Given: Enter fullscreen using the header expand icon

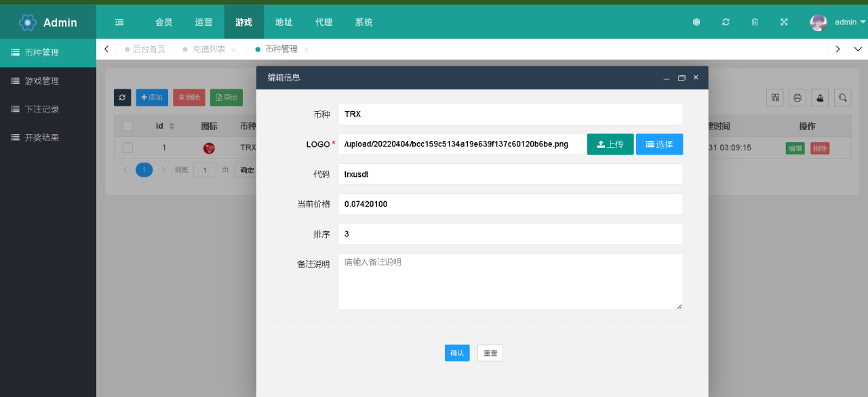Looking at the screenshot, I should coord(784,22).
